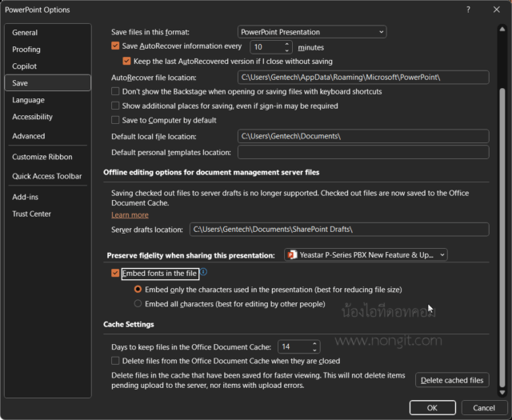Enable Don't show the Backstage checkbox
The width and height of the screenshot is (512, 420).
click(x=115, y=91)
